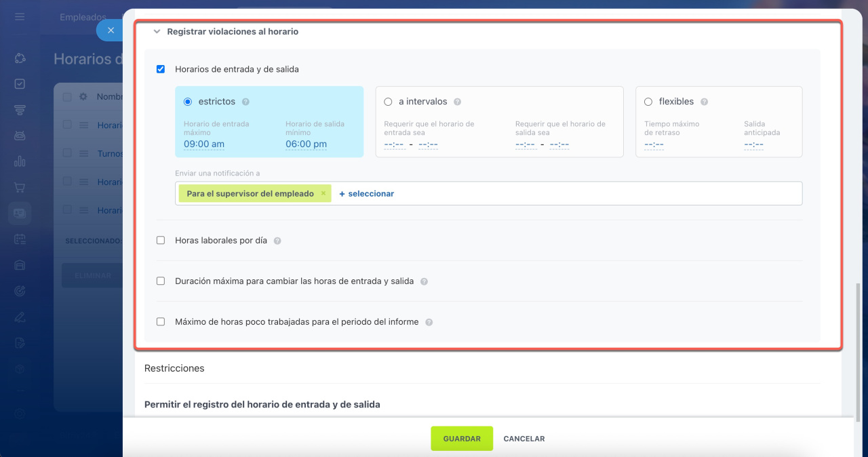Click the GUARDAR button
The image size is (868, 457).
(462, 439)
